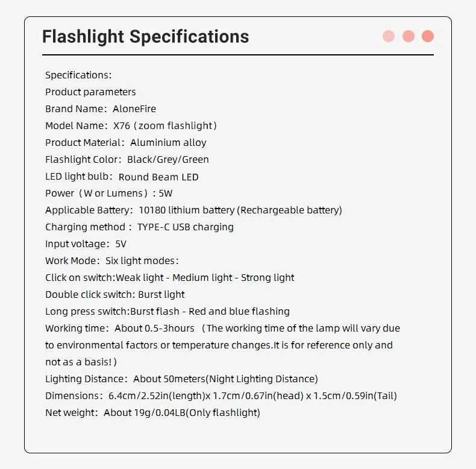
Task: Select the Input voltage 5V text
Action: click(86, 244)
